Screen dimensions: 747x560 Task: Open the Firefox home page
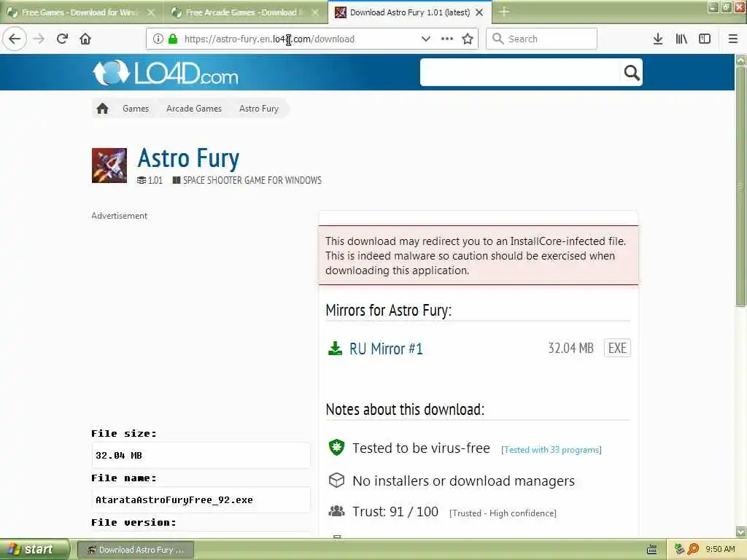click(85, 39)
